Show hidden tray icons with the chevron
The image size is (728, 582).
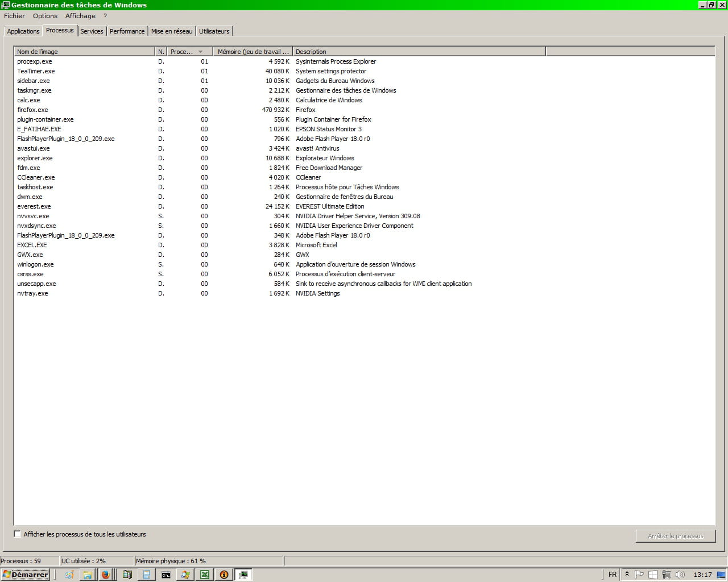[x=627, y=575]
